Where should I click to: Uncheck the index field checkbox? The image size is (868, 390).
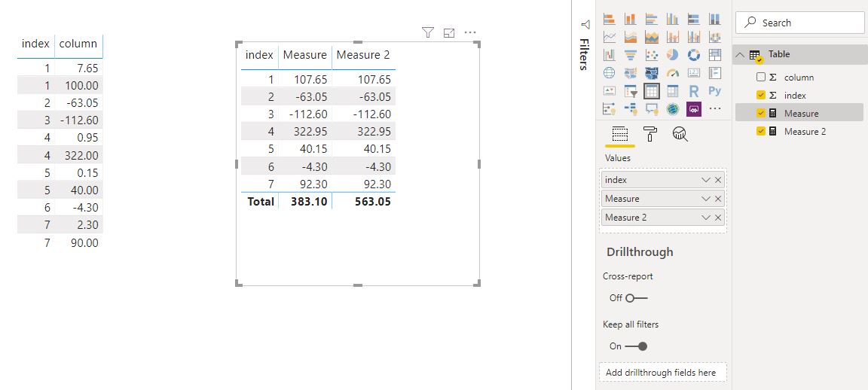coord(760,95)
